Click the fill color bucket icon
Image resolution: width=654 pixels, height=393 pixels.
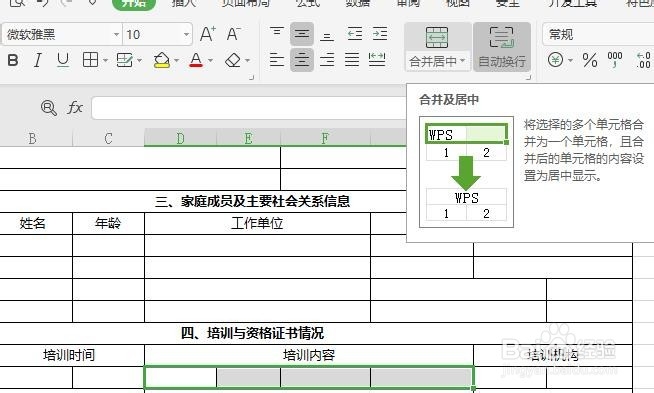pos(161,60)
